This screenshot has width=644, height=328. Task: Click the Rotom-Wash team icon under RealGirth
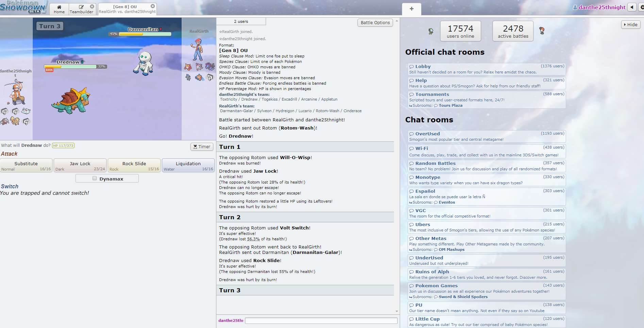click(199, 77)
